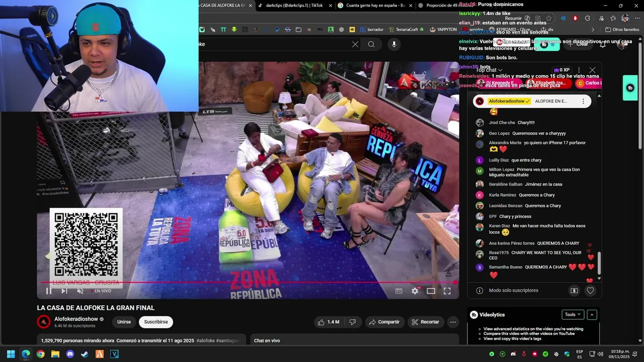644x362 pixels.
Task: Open the Windows Start menu
Action: click(x=11, y=354)
